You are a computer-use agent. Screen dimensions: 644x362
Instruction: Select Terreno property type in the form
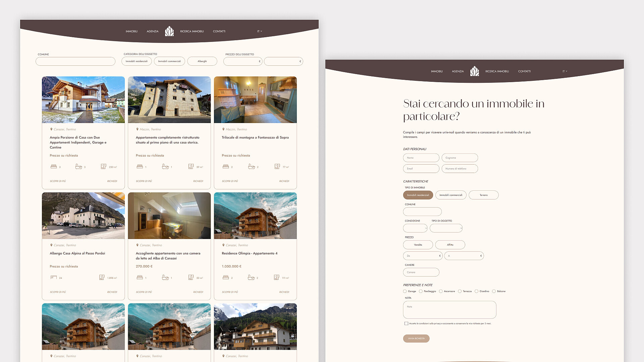click(484, 195)
